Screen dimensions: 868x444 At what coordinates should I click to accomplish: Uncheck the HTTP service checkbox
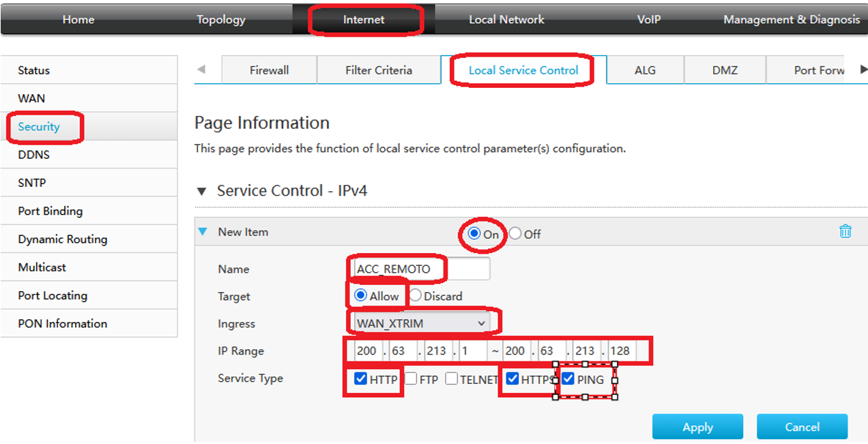coord(361,379)
